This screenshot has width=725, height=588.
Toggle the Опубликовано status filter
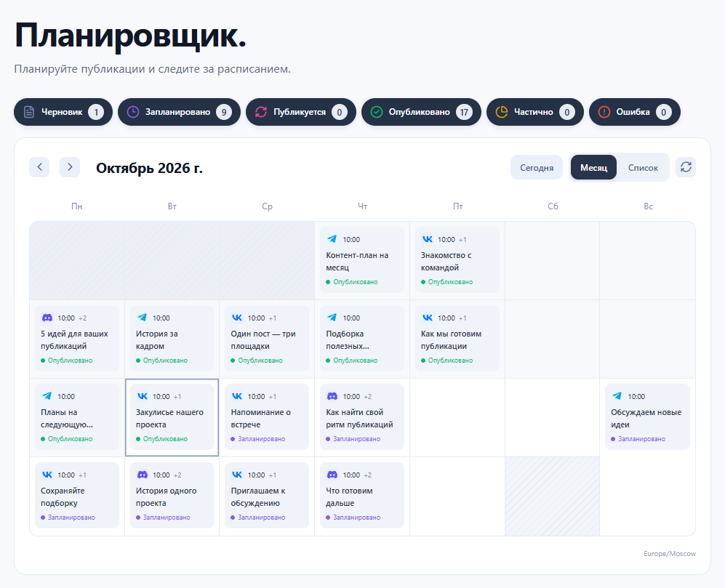click(421, 112)
